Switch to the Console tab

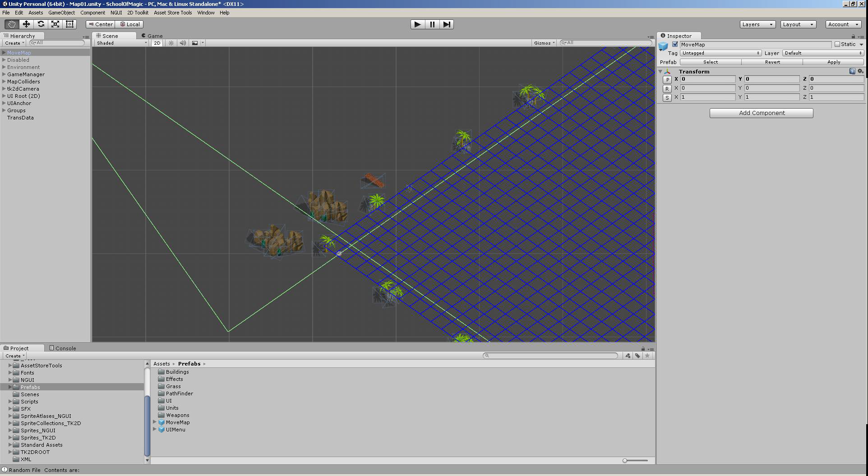(x=63, y=348)
